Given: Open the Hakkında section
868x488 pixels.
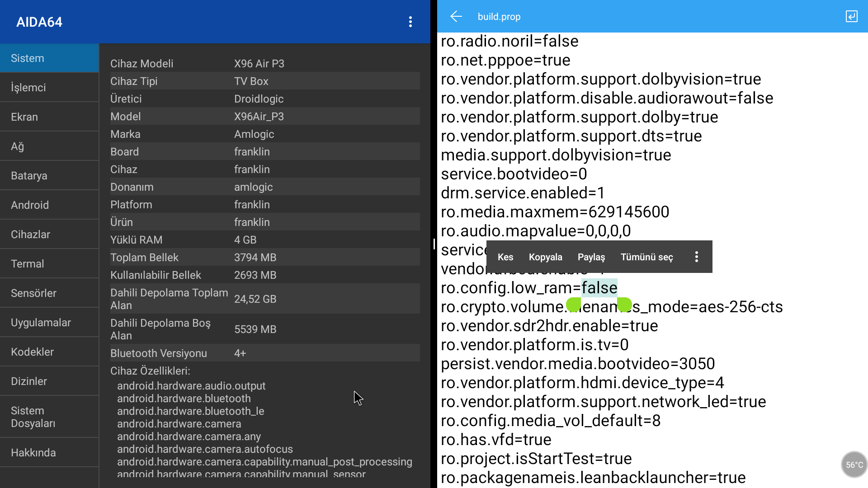Looking at the screenshot, I should pos(49,453).
